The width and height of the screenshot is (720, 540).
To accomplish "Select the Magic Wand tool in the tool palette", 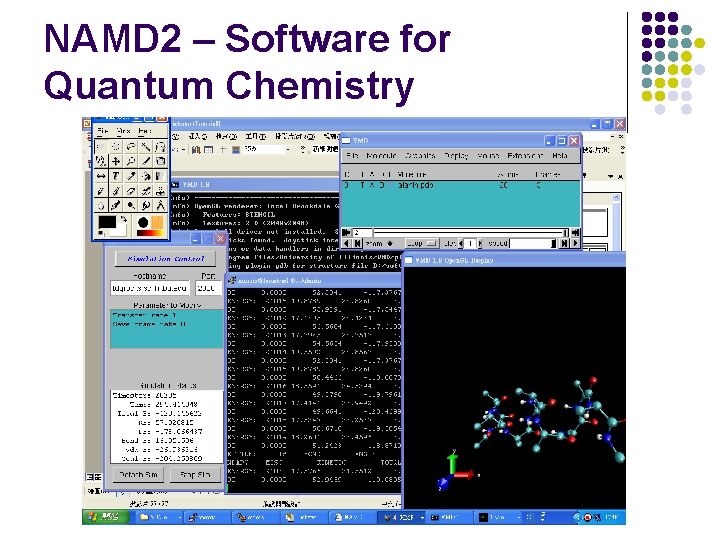I will pos(146,147).
